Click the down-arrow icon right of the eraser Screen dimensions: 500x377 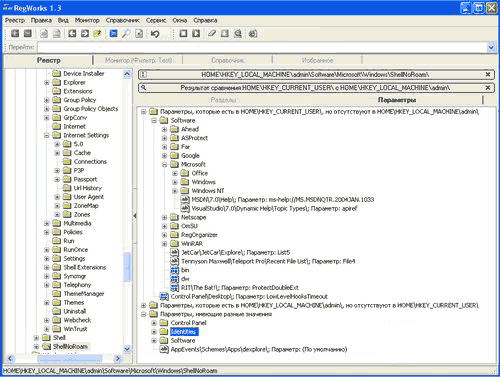tap(225, 33)
